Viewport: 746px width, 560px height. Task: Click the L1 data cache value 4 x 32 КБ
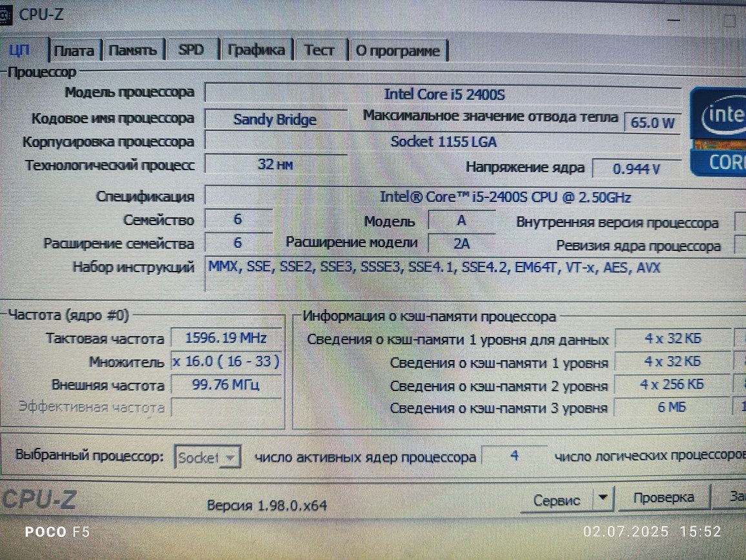(672, 338)
